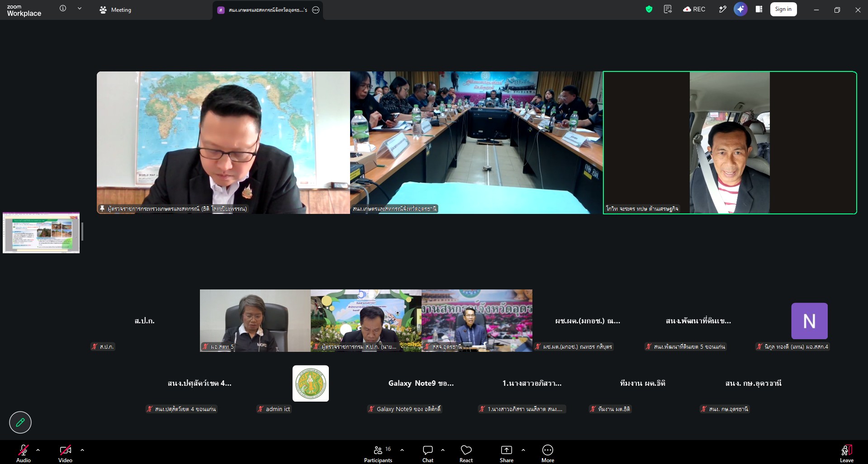The image size is (868, 464).
Task: Open more options on the meeting tab
Action: tap(316, 10)
